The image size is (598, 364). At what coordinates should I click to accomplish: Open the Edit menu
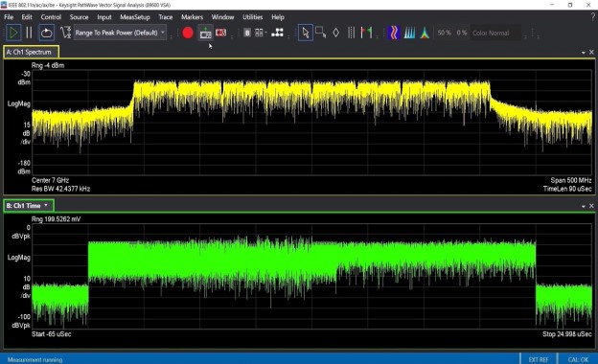27,17
